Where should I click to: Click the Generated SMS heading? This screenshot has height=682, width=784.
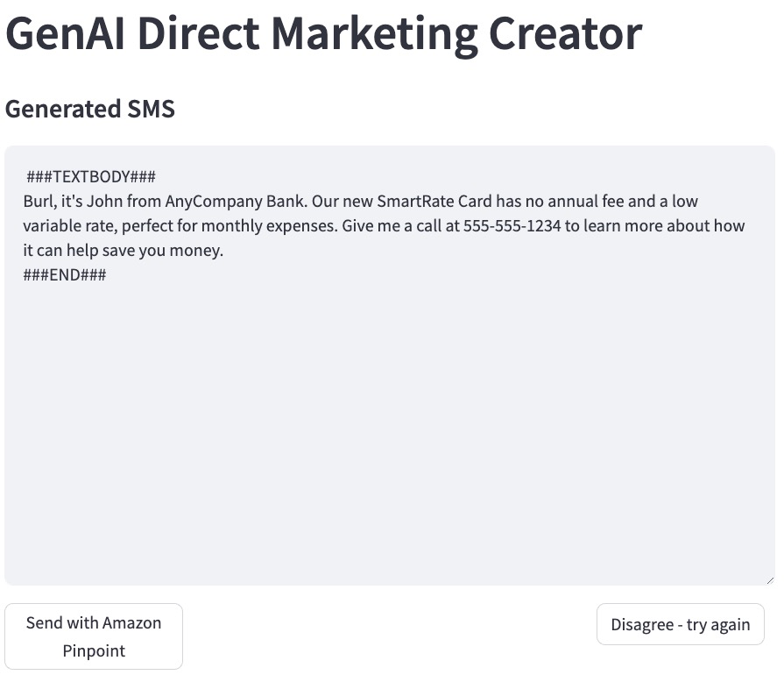coord(90,109)
